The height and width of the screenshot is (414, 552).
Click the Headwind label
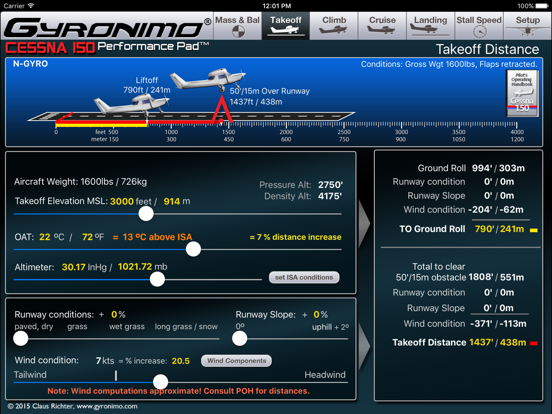[x=325, y=375]
